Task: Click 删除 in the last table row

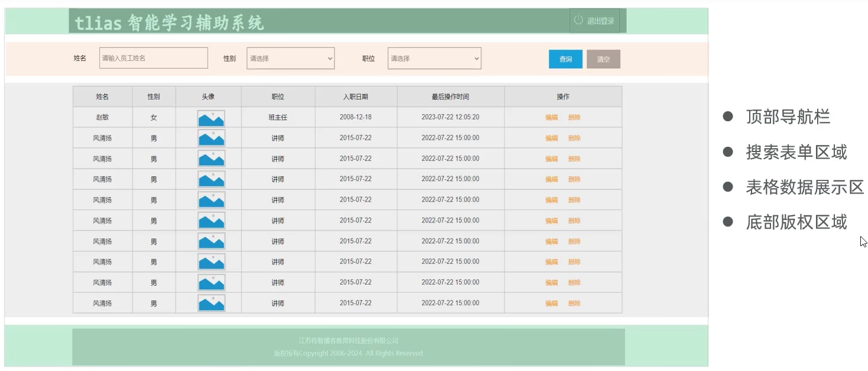Action: pyautogui.click(x=574, y=304)
